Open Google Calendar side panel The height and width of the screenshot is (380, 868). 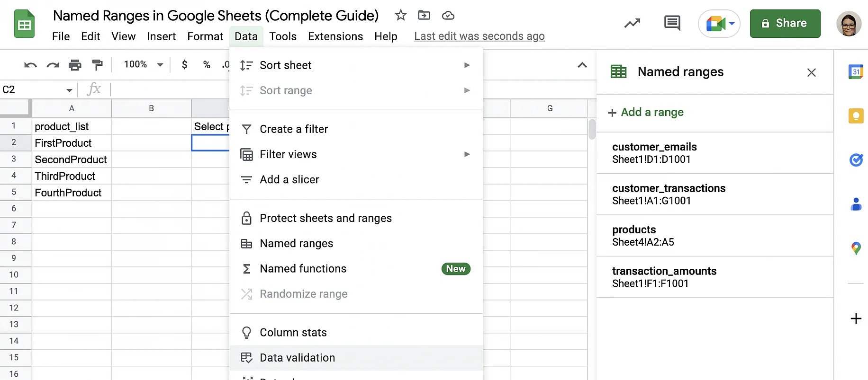[856, 72]
